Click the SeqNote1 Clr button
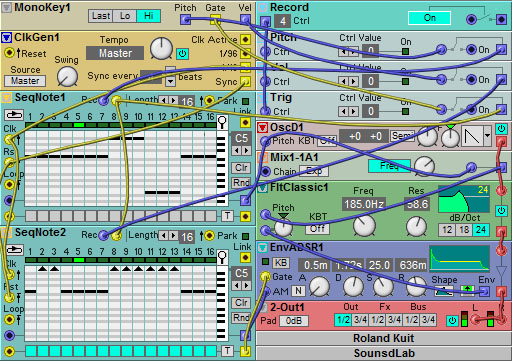This screenshot has height=361, width=512. [x=241, y=168]
